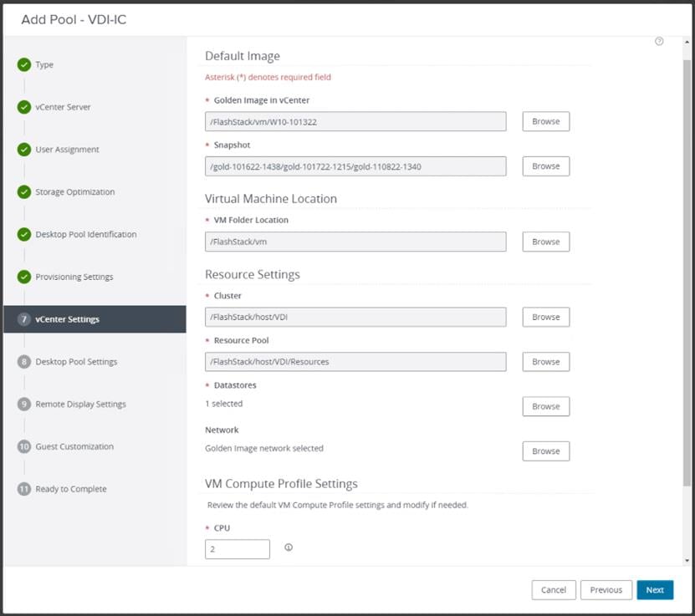Screen dimensions: 695x616
Task: Open the Desktop Pool Identification step
Action: coord(85,235)
